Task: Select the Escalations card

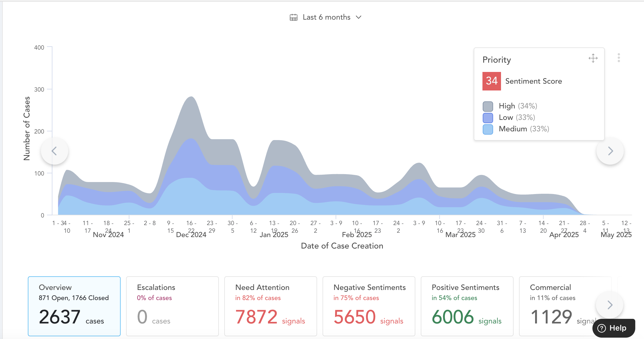Action: pyautogui.click(x=172, y=306)
